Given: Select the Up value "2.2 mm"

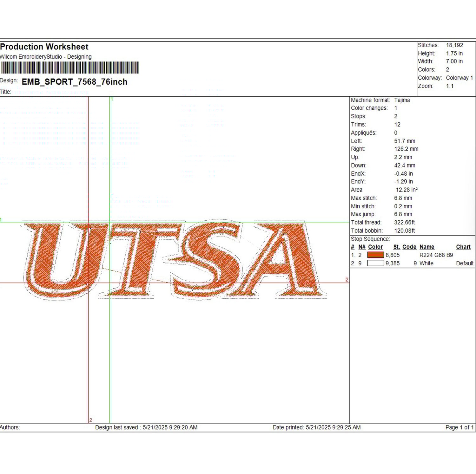Looking at the screenshot, I should point(403,157).
